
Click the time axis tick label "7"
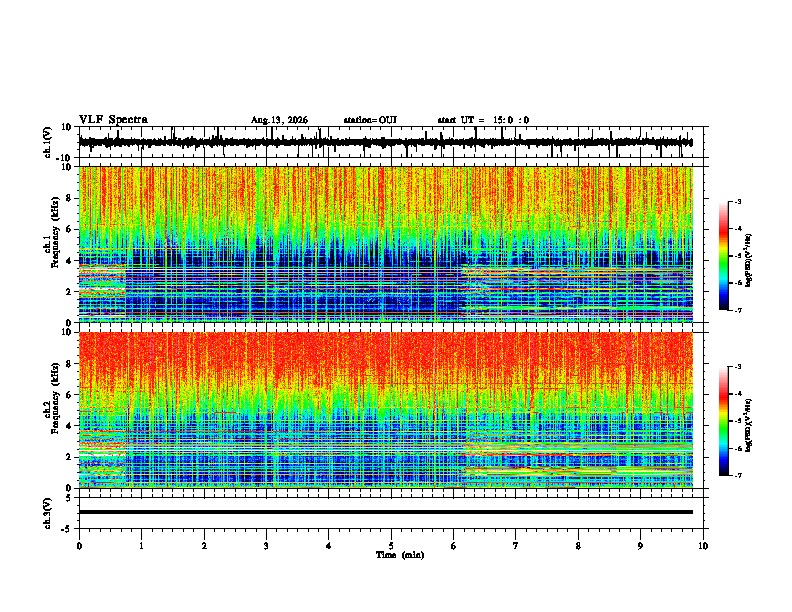tap(516, 546)
